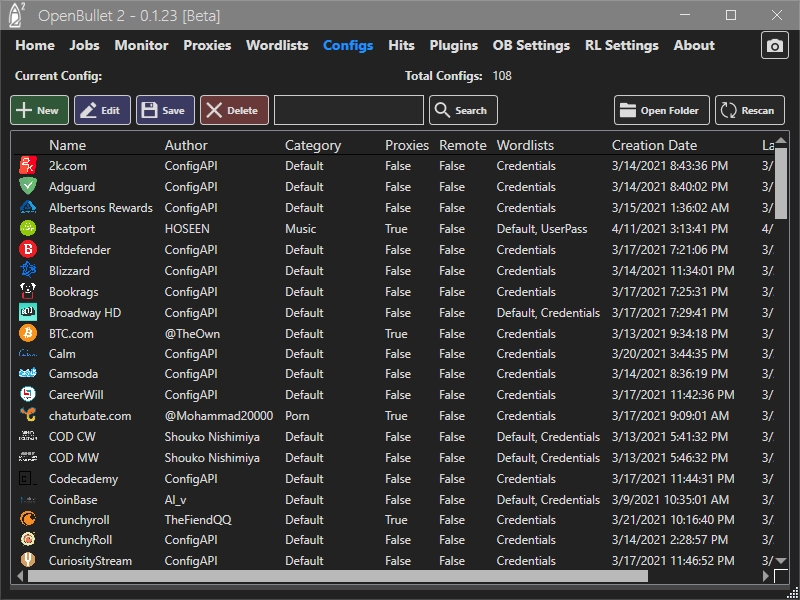
Task: Click the CareerWill config icon
Action: click(x=27, y=395)
